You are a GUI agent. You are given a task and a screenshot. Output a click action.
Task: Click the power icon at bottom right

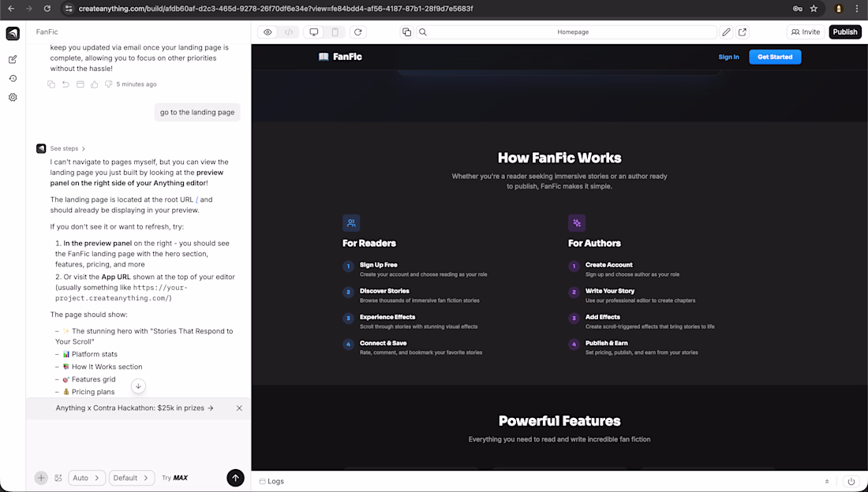pyautogui.click(x=851, y=482)
